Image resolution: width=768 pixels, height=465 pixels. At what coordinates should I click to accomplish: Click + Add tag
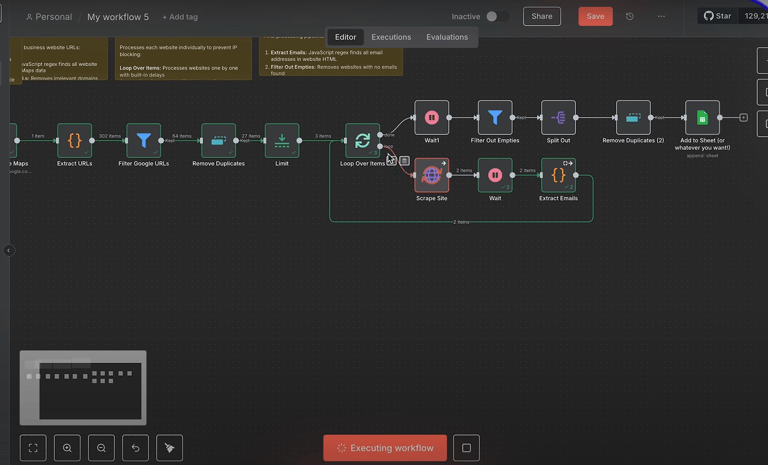tap(180, 17)
